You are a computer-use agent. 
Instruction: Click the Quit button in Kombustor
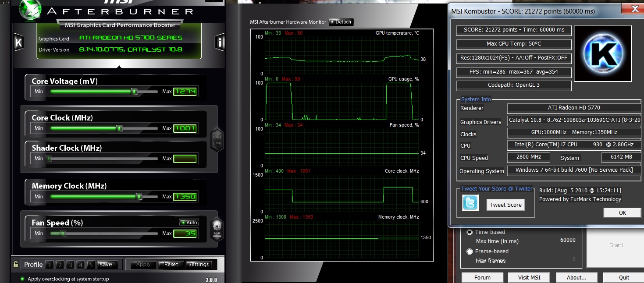pyautogui.click(x=624, y=277)
